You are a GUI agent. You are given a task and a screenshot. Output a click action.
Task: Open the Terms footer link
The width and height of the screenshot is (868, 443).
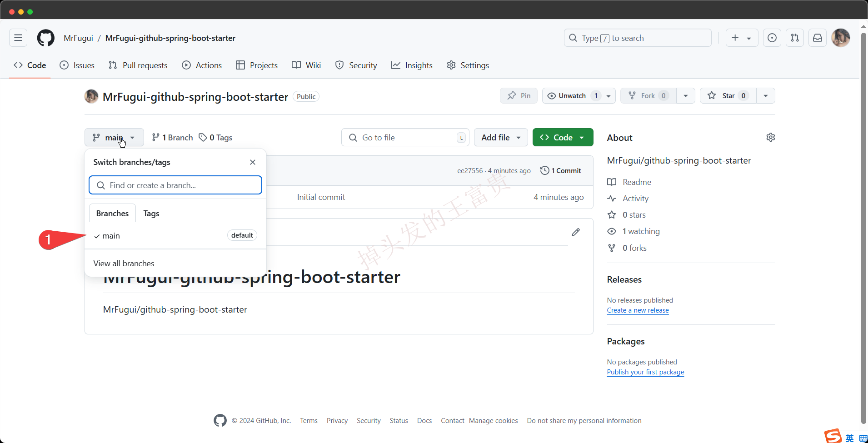click(x=309, y=421)
